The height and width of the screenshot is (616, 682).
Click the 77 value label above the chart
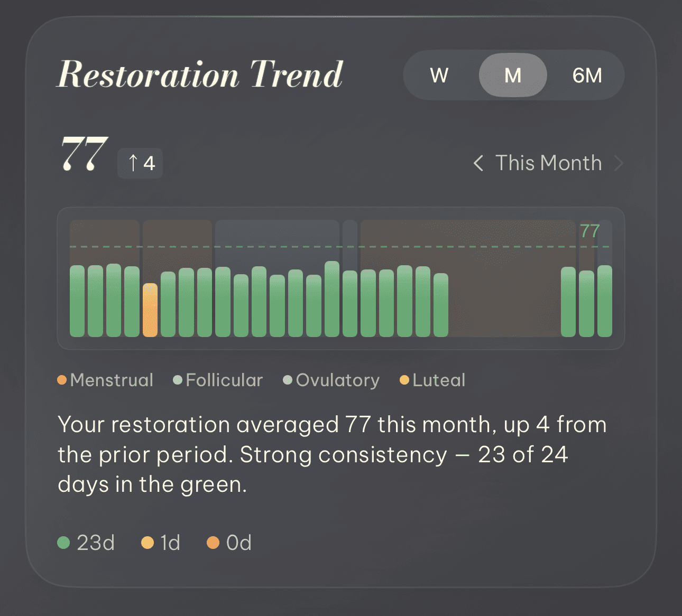tap(590, 231)
